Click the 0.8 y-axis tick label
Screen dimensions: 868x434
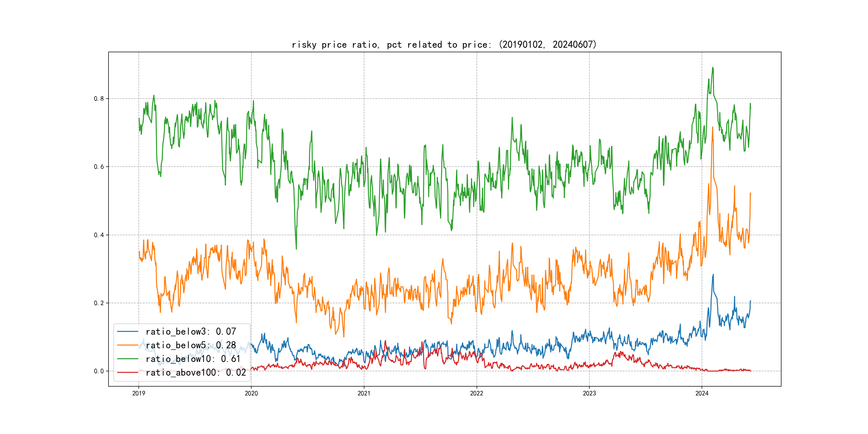[99, 99]
